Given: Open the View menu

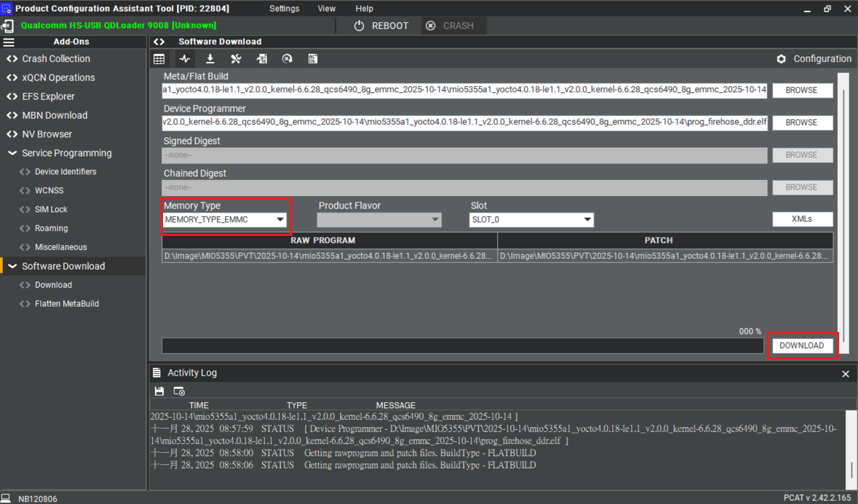Looking at the screenshot, I should (x=326, y=9).
